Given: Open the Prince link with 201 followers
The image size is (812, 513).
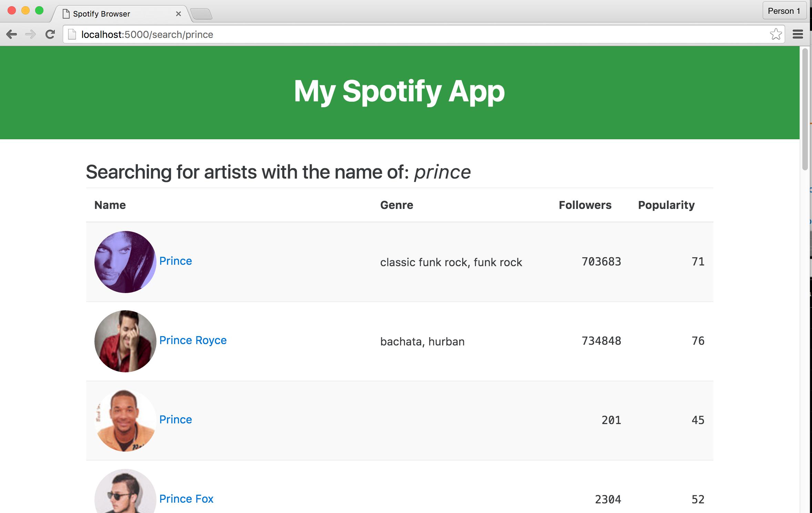Looking at the screenshot, I should click(175, 420).
